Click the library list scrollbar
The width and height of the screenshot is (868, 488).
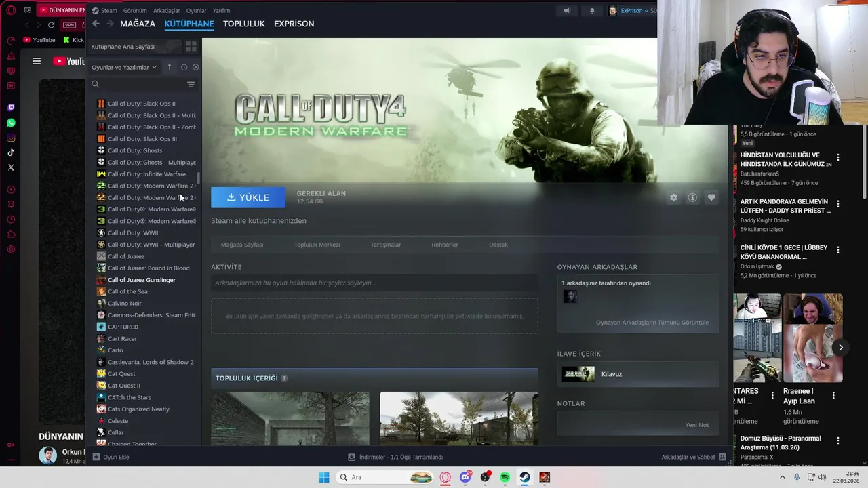coord(199,178)
